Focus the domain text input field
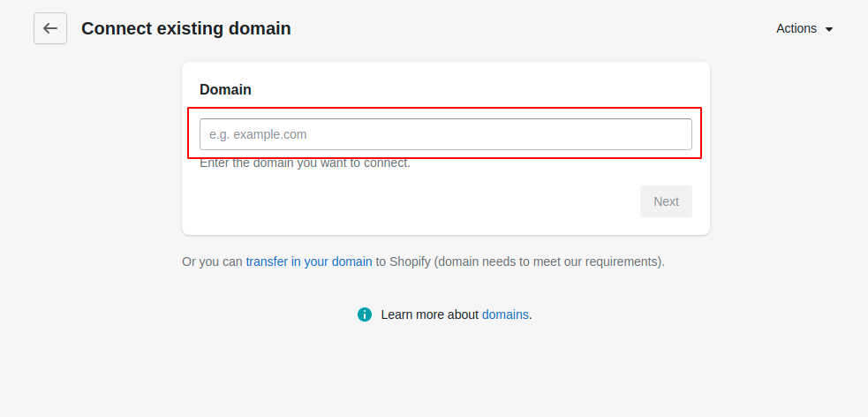This screenshot has width=868, height=417. [x=446, y=134]
